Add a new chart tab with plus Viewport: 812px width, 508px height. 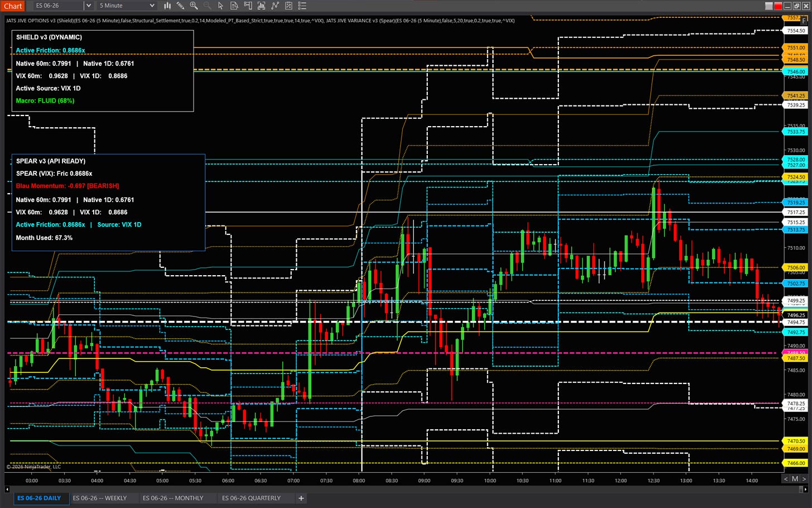[301, 498]
